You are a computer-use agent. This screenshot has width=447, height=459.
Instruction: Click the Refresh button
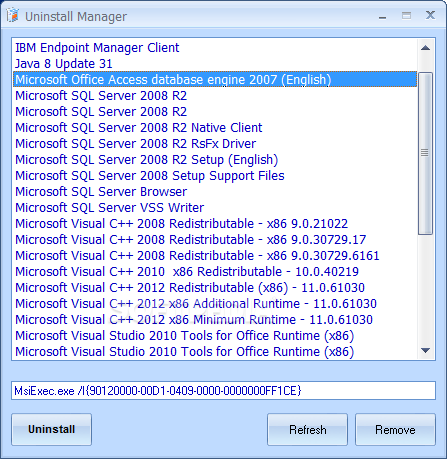pos(307,429)
